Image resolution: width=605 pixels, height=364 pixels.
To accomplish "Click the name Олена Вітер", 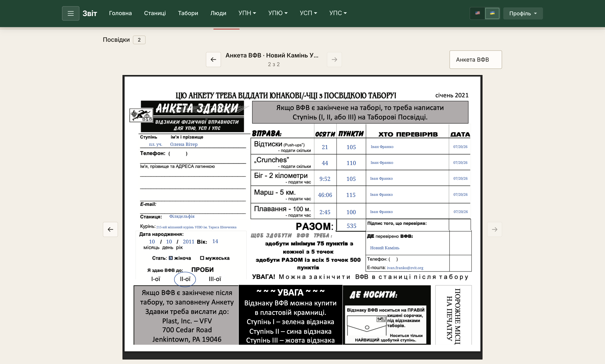I will pos(184,144).
